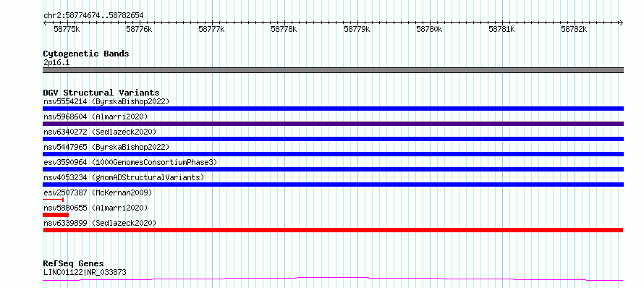This screenshot has width=644, height=288.
Task: Click the magenta LINC01122 gene line
Action: tap(333, 279)
